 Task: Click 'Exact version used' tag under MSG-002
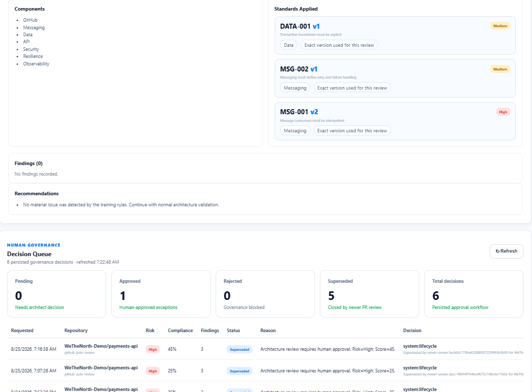click(x=352, y=88)
